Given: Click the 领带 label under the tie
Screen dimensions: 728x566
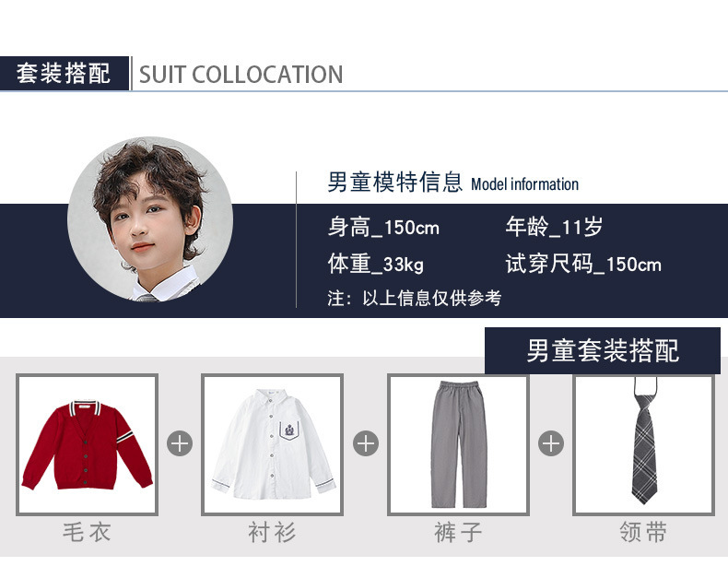Looking at the screenshot, I should (x=643, y=532).
